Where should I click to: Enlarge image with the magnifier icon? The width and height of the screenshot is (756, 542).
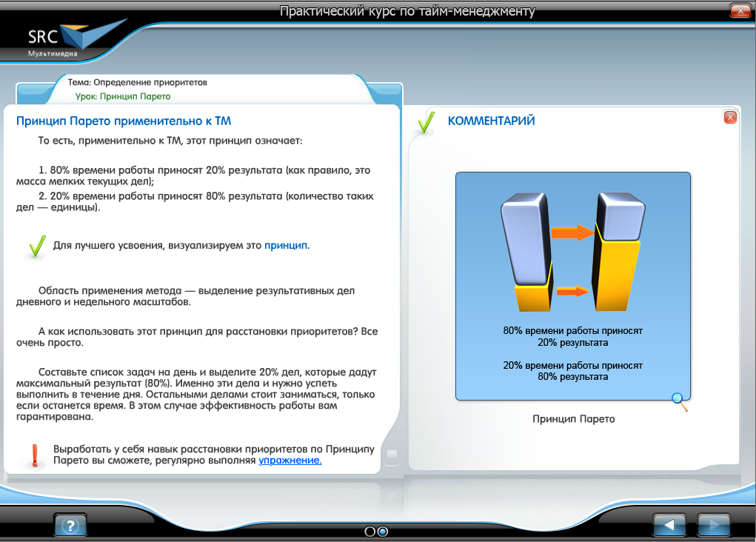coord(679,401)
